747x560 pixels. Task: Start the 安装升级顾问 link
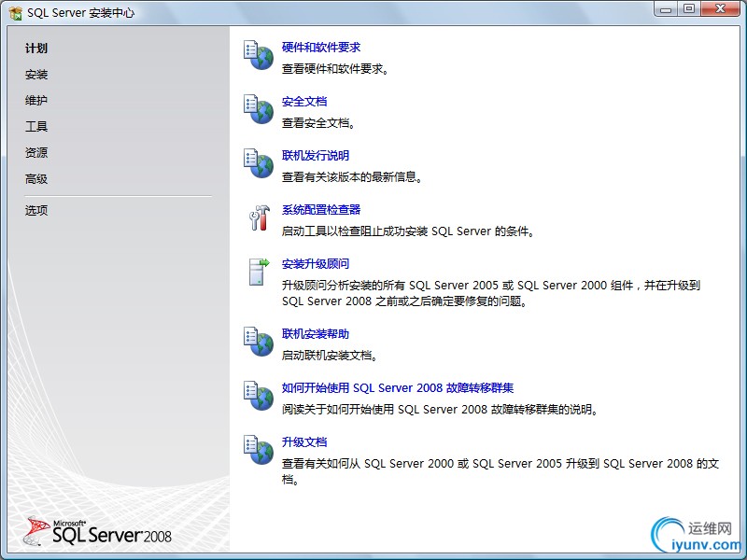(x=316, y=264)
